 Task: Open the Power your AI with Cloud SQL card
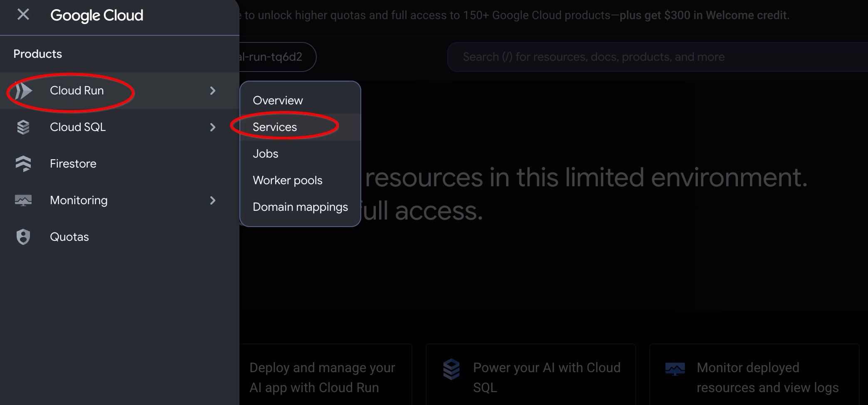(x=531, y=374)
